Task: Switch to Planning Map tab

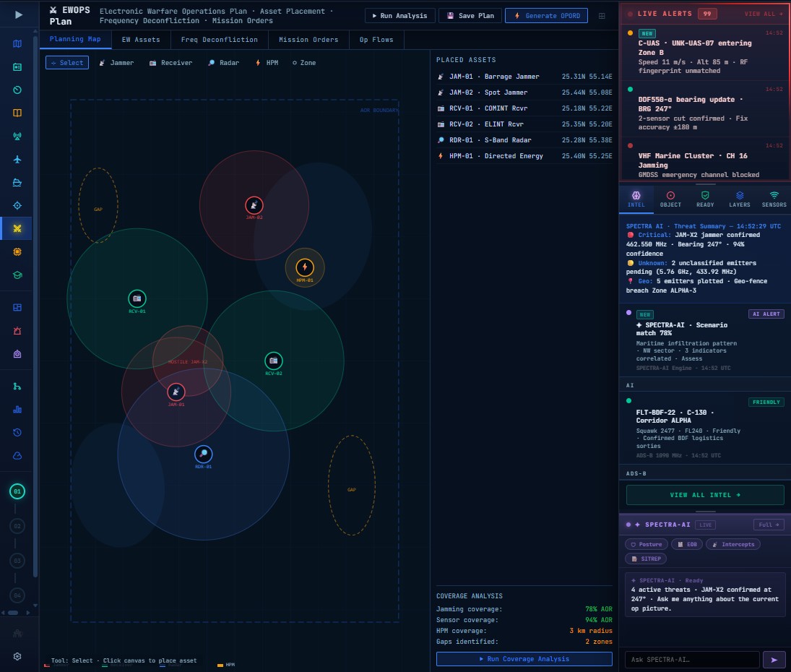Action: [75, 39]
